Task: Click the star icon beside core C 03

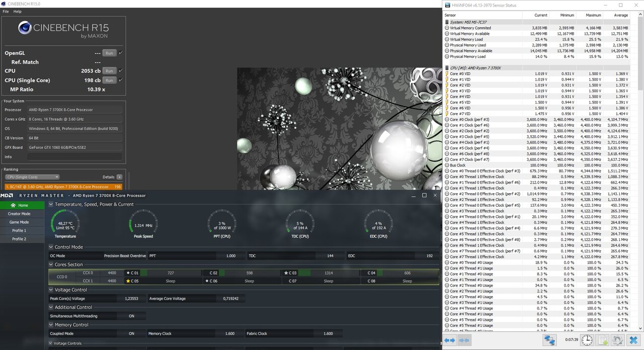Action: 286,273
